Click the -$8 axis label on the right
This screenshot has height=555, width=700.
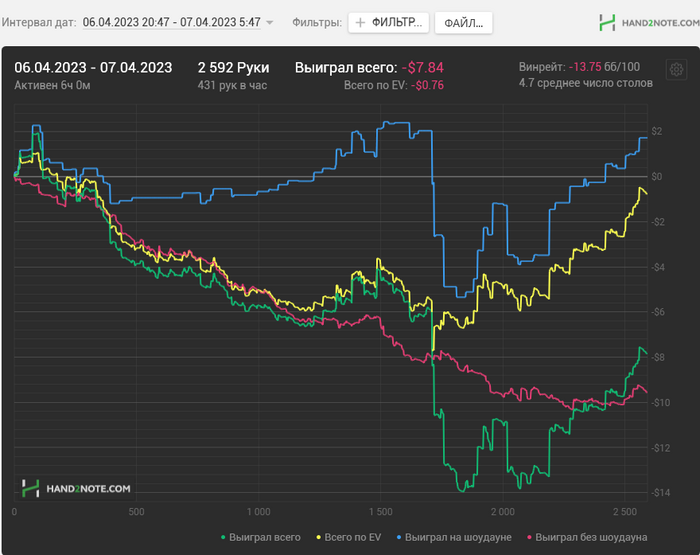click(658, 357)
